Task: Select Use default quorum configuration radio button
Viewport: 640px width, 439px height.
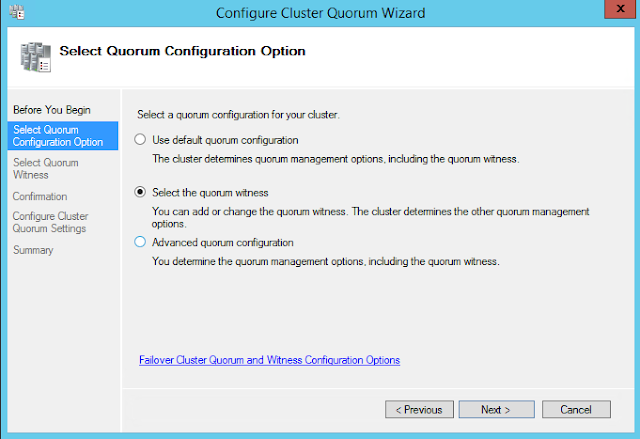Action: (140, 140)
